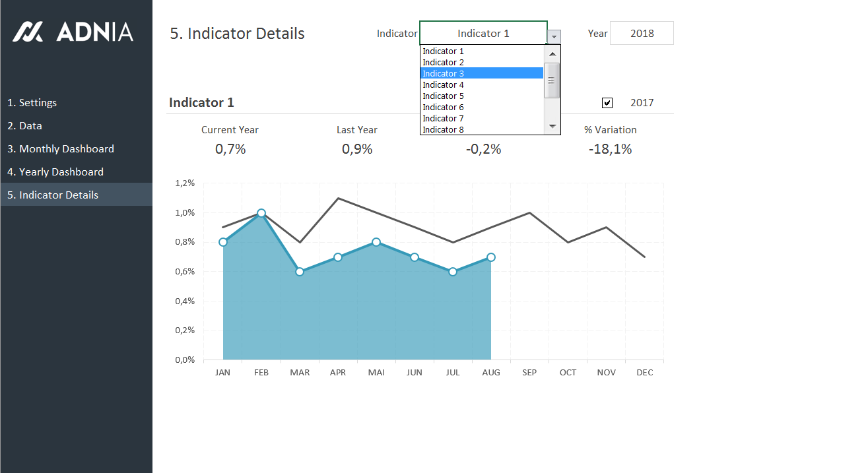The height and width of the screenshot is (473, 868).
Task: Go to 2. Data sheet
Action: tap(24, 126)
